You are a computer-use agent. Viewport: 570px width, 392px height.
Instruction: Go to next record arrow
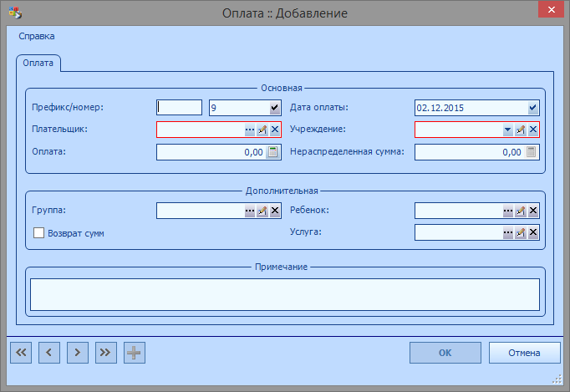point(78,353)
